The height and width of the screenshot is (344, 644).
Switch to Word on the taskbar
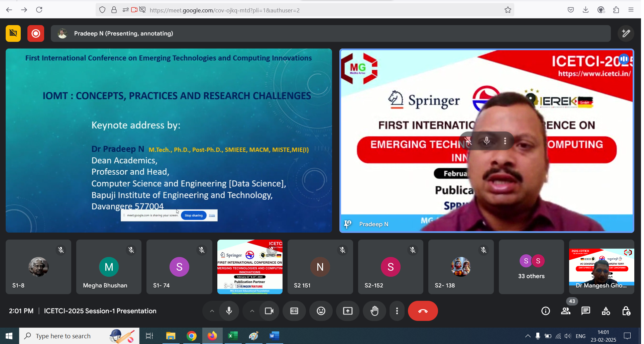click(x=275, y=336)
